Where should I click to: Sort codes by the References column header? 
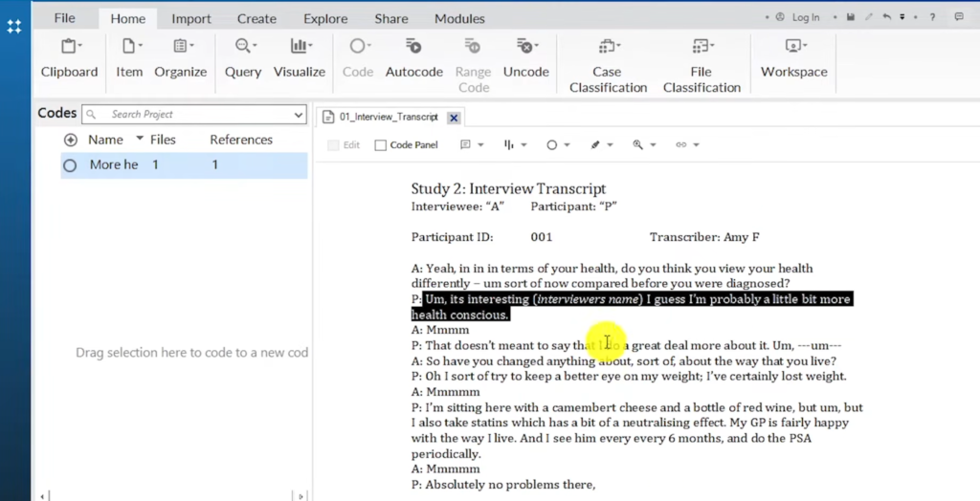point(241,140)
